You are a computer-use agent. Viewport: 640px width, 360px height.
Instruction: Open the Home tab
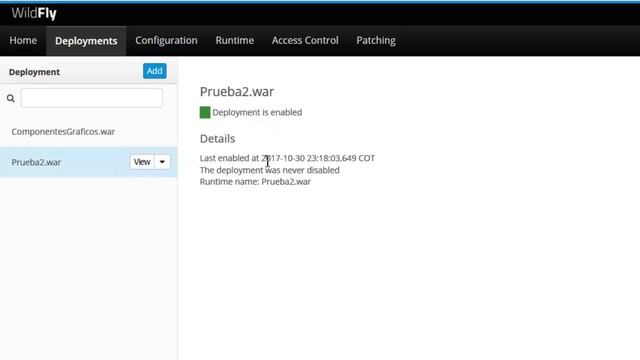(x=23, y=40)
